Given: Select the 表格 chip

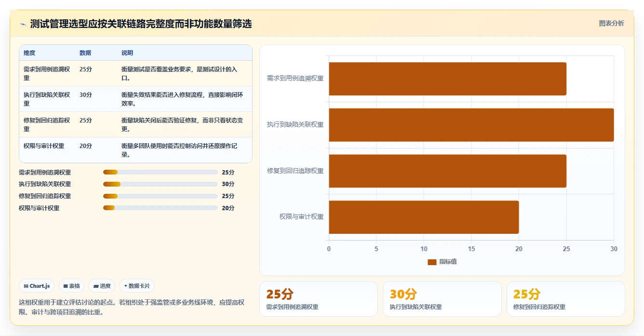Looking at the screenshot, I should [71, 286].
